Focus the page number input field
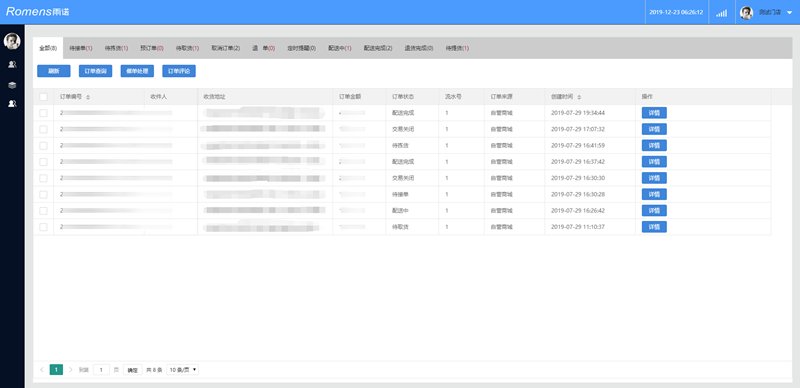The image size is (800, 388). click(101, 370)
